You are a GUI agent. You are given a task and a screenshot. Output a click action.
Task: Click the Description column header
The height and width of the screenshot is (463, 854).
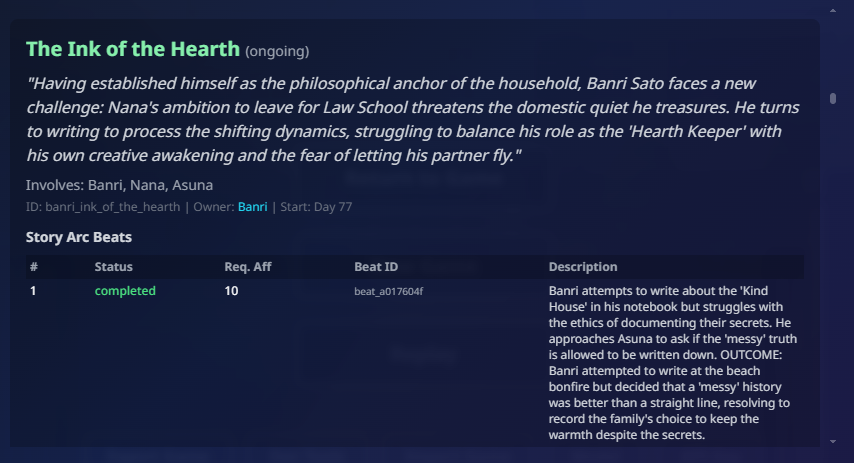pyautogui.click(x=583, y=267)
